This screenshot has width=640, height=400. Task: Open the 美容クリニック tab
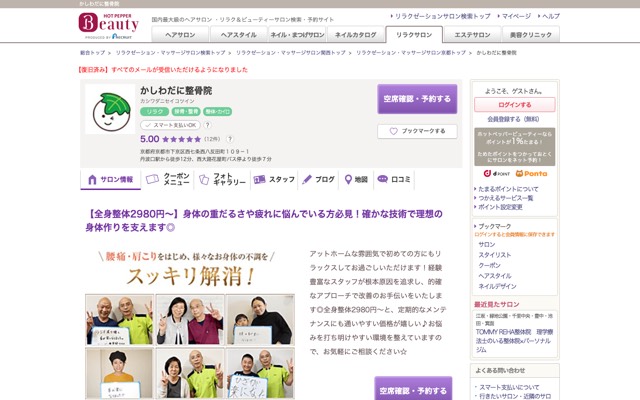[531, 35]
